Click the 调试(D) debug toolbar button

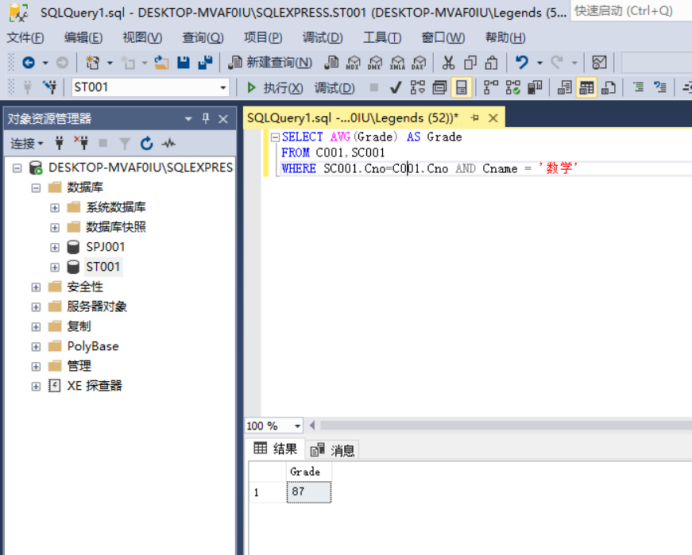coord(335,88)
